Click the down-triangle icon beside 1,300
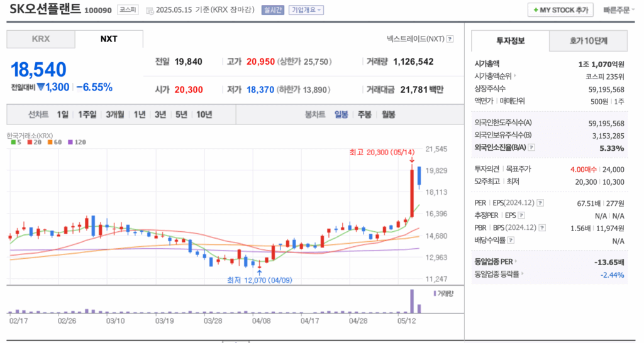The image size is (644, 343). [41, 87]
